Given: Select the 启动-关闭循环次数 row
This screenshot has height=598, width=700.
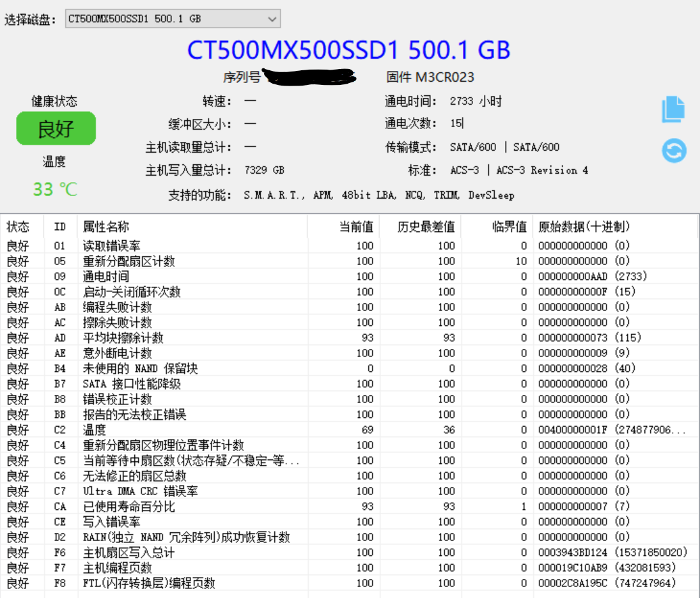Looking at the screenshot, I should [348, 291].
